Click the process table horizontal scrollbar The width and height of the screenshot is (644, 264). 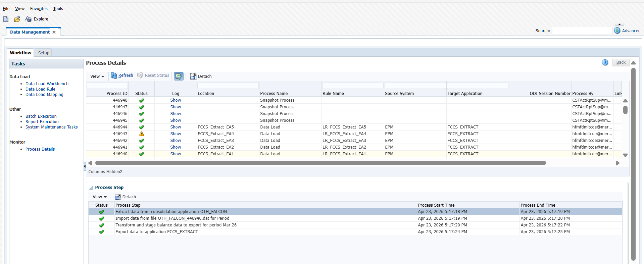[x=320, y=163]
